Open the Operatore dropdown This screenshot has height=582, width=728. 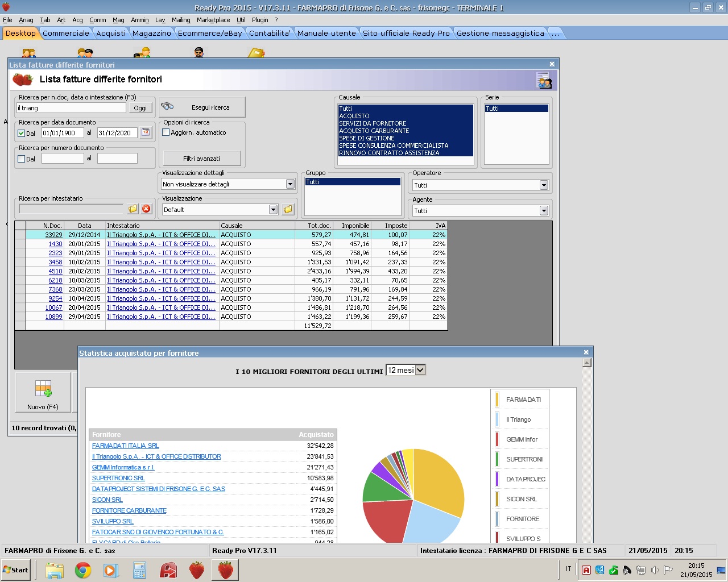coord(544,185)
